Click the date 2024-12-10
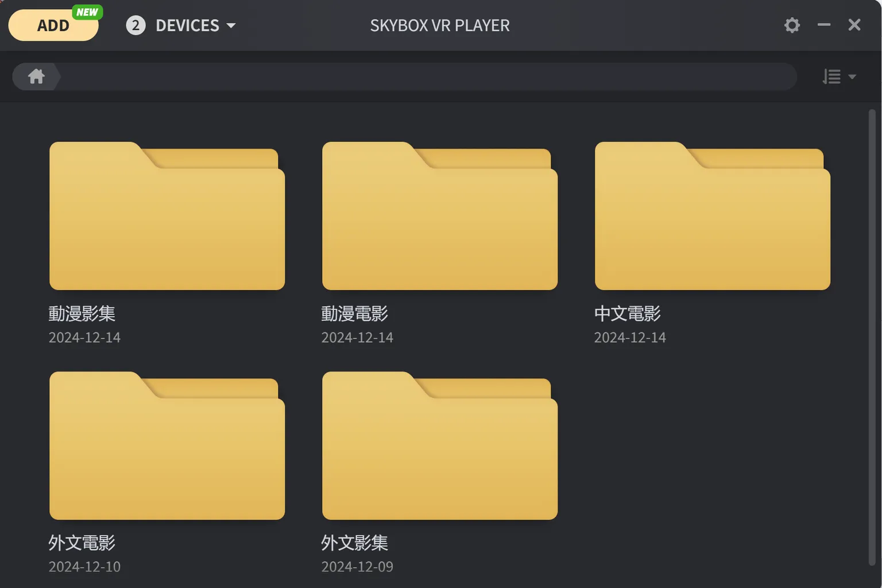Viewport: 882px width, 588px height. coord(84,567)
